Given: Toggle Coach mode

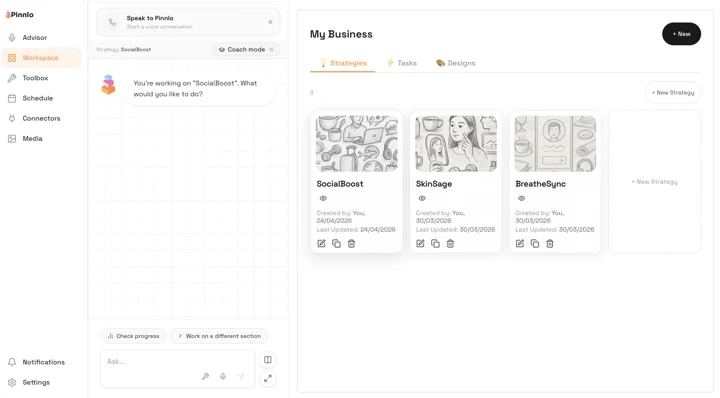Looking at the screenshot, I should point(246,50).
